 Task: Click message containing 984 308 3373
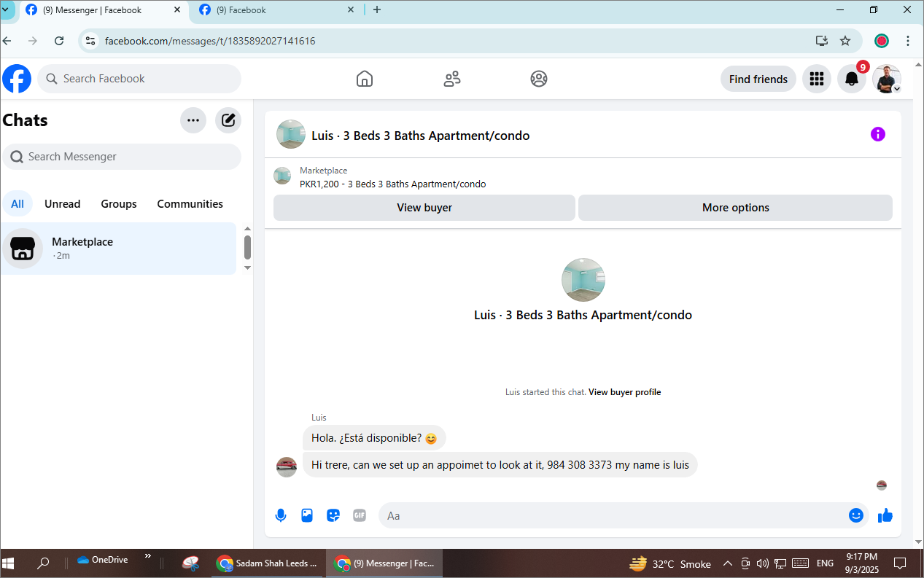500,465
